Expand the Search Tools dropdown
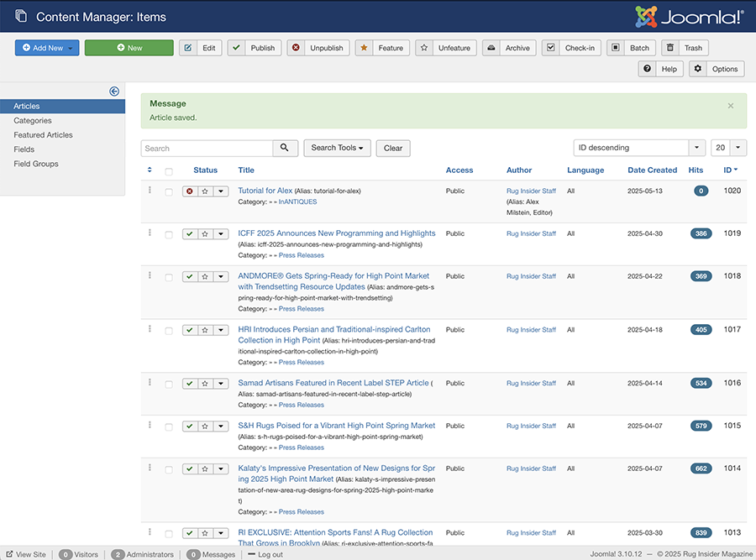Viewport: 756px width, 560px height. (x=337, y=148)
